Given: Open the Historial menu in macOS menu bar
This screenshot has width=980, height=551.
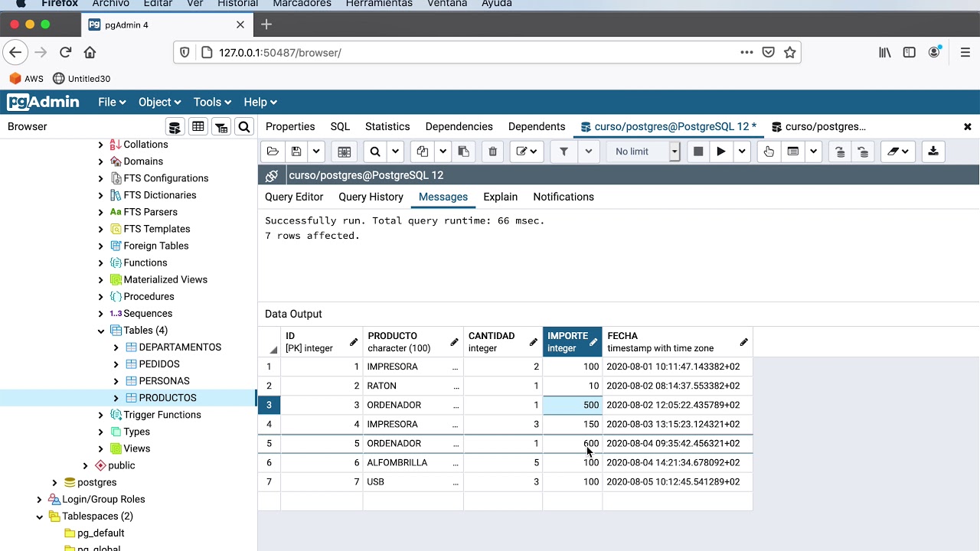Looking at the screenshot, I should pos(237,4).
